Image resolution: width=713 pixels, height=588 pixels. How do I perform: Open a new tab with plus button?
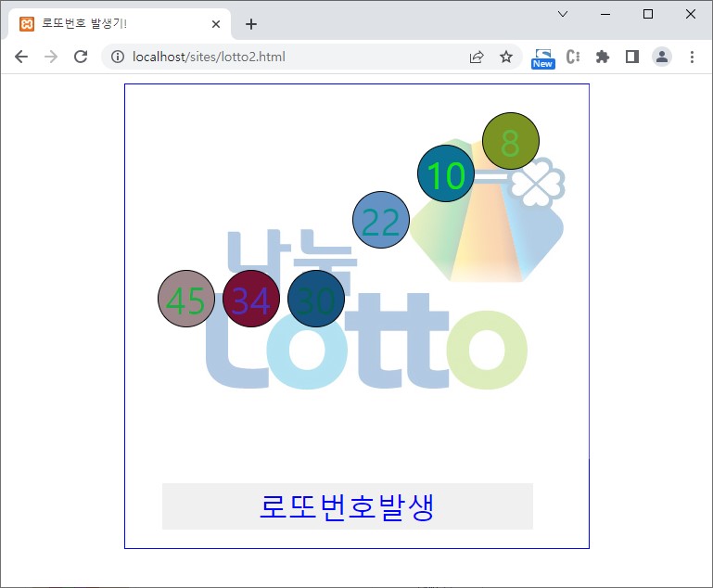[251, 24]
